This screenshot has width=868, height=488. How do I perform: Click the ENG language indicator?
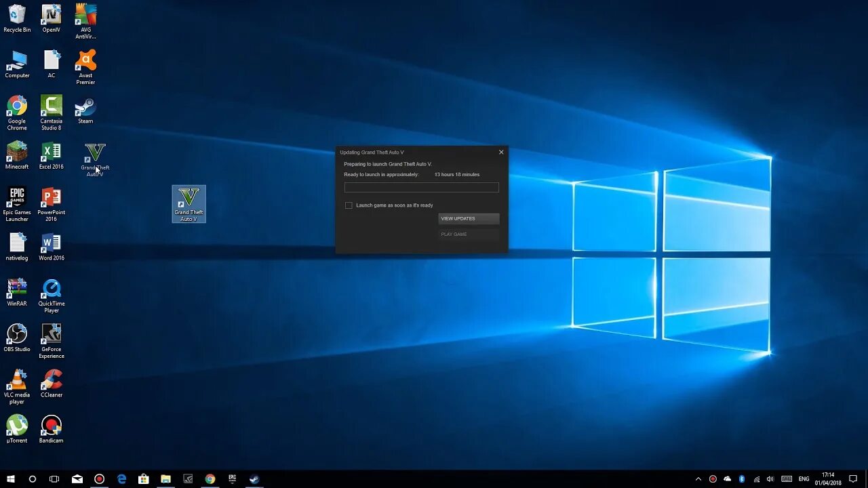pos(804,479)
